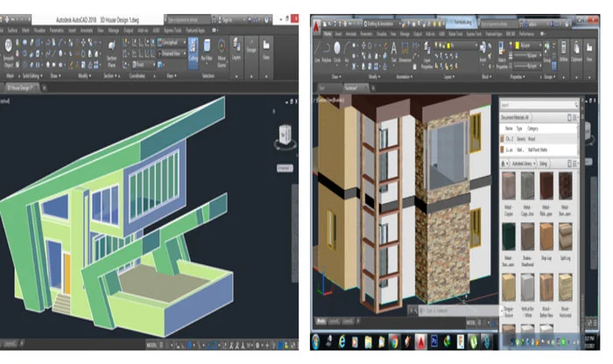Open the Conceptual visual style dropdown
Screen dimensions: 613x364
point(172,42)
